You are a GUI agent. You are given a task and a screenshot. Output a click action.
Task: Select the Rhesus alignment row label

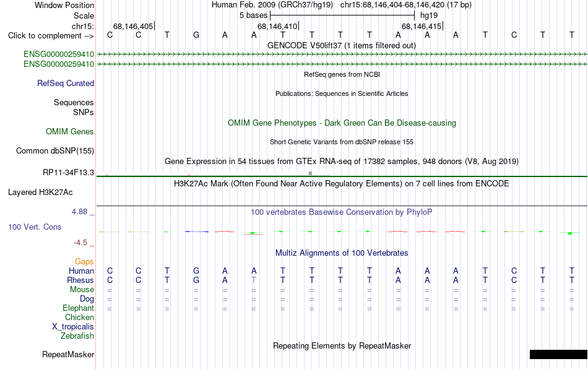click(80, 280)
